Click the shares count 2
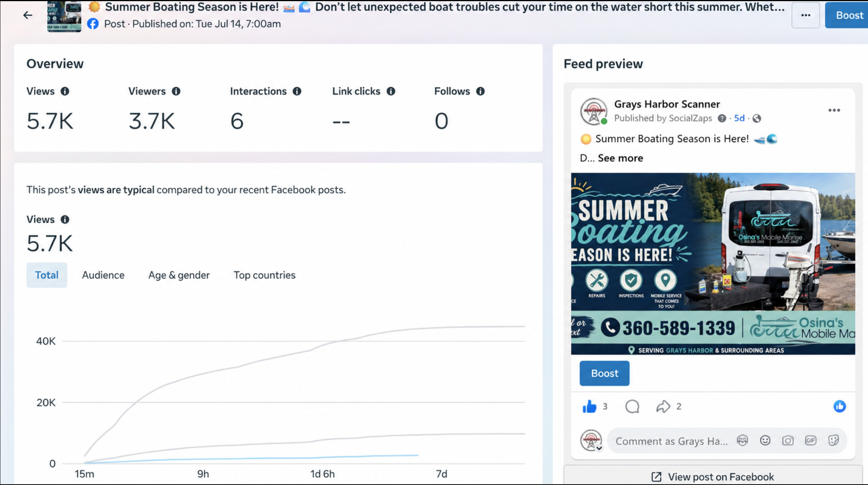 (679, 406)
